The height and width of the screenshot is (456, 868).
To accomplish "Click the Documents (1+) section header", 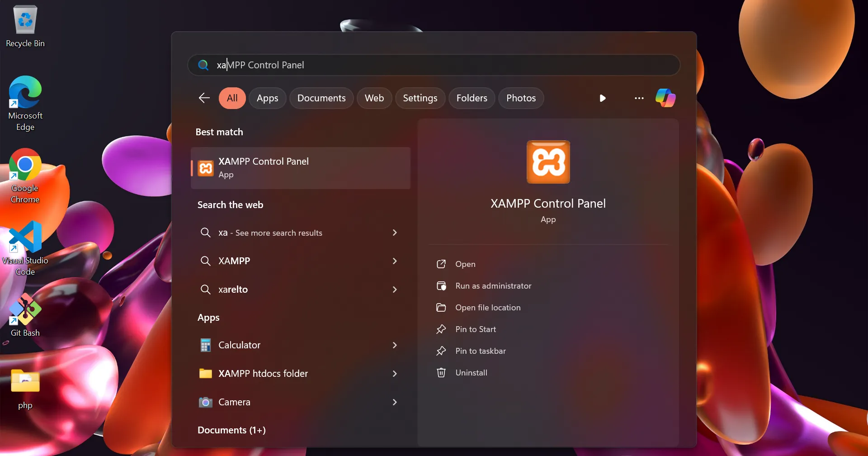I will (x=231, y=430).
